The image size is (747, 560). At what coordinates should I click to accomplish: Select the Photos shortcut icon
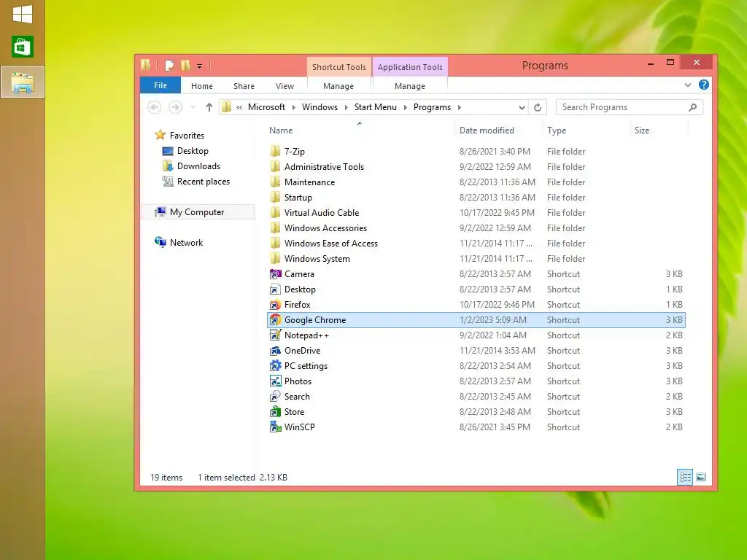[275, 381]
